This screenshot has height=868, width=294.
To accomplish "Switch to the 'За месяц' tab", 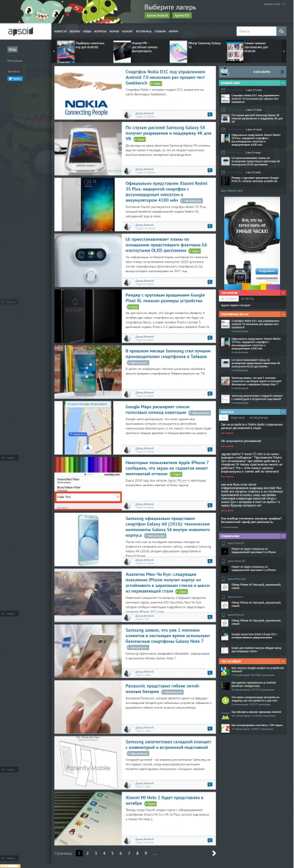I will 247,299.
